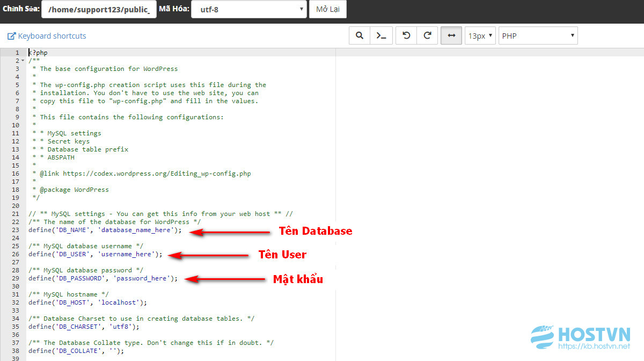Click the @link codex.wordpress.org comment line
This screenshot has width=644, height=361.
142,174
